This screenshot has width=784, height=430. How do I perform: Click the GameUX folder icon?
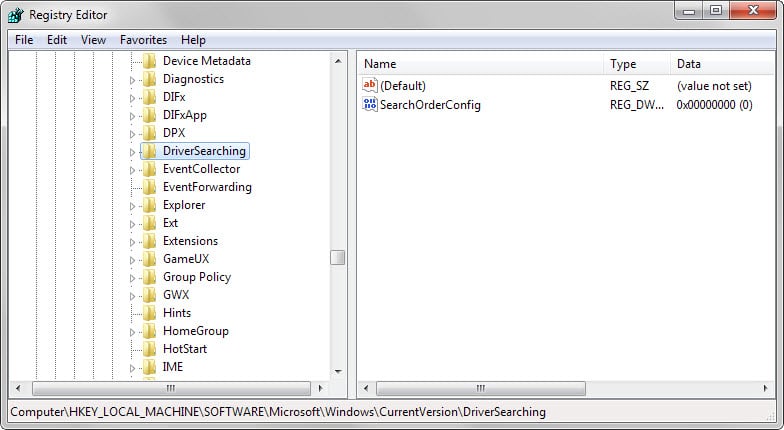(x=150, y=259)
